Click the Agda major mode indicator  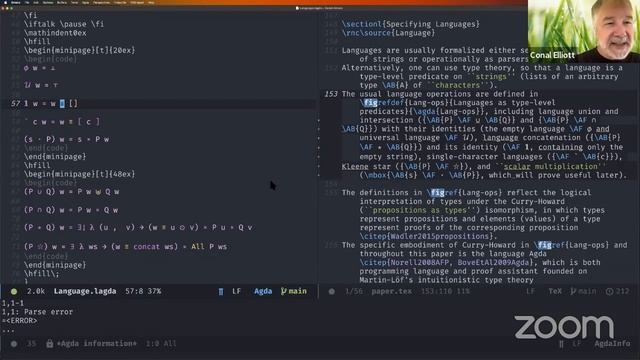[x=263, y=291]
